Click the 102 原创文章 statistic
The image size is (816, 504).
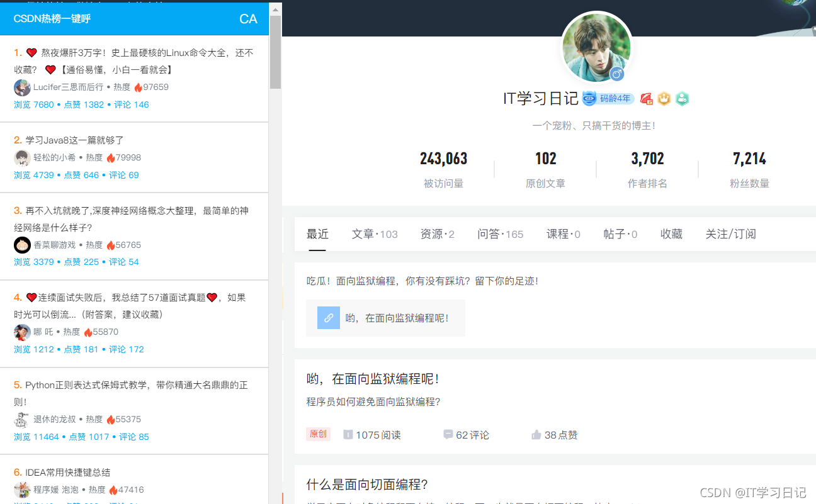[x=545, y=169]
